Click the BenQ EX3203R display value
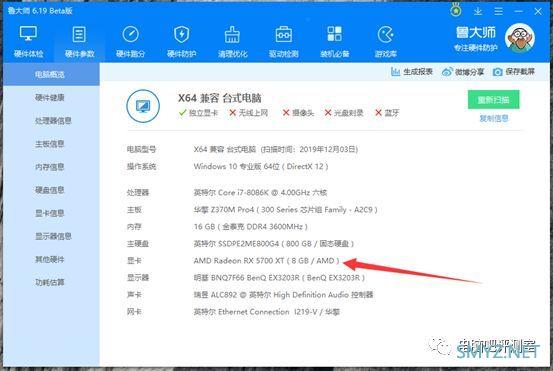The height and width of the screenshot is (371, 553). [279, 278]
